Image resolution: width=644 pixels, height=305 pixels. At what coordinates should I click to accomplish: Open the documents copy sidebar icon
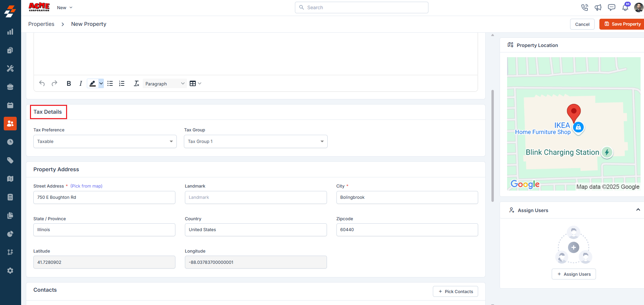pyautogui.click(x=10, y=215)
